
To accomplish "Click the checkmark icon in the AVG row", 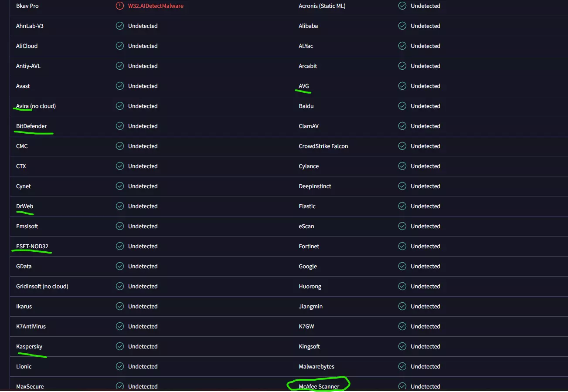I will coord(402,86).
